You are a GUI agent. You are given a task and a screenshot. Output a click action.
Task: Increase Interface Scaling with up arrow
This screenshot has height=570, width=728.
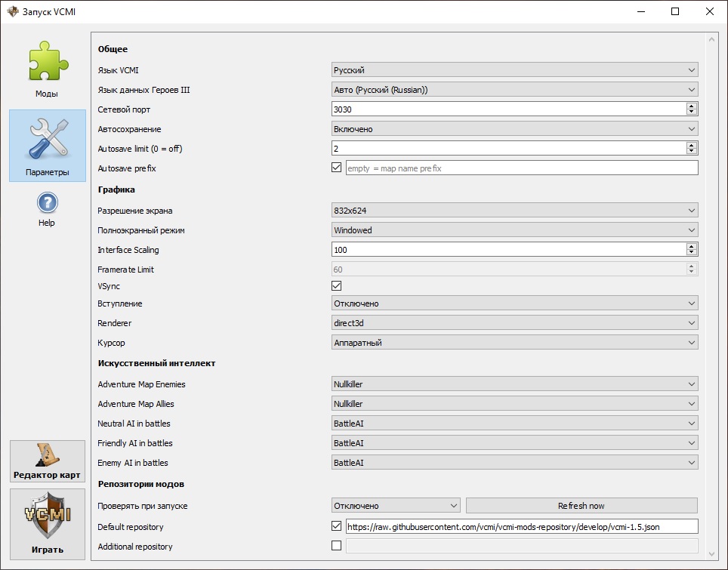(x=691, y=246)
